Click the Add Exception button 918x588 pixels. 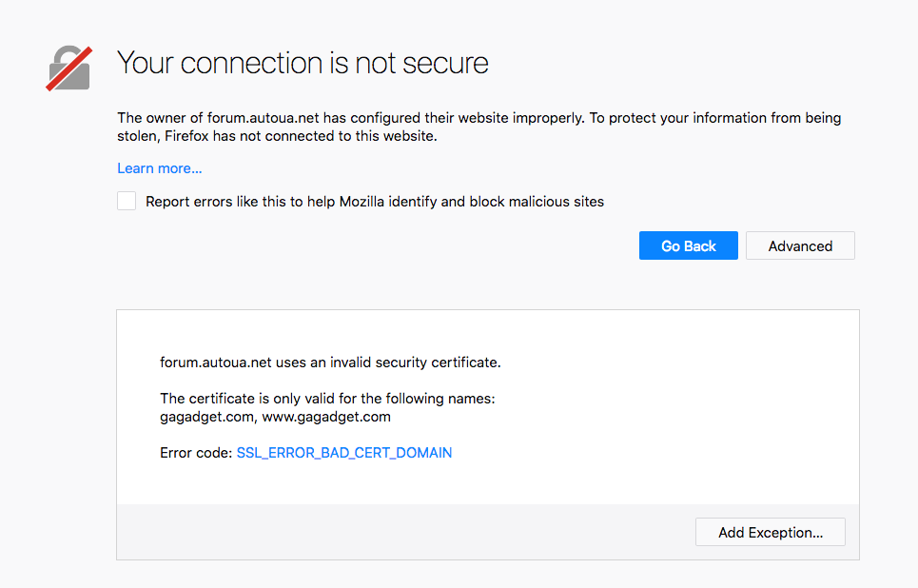770,532
